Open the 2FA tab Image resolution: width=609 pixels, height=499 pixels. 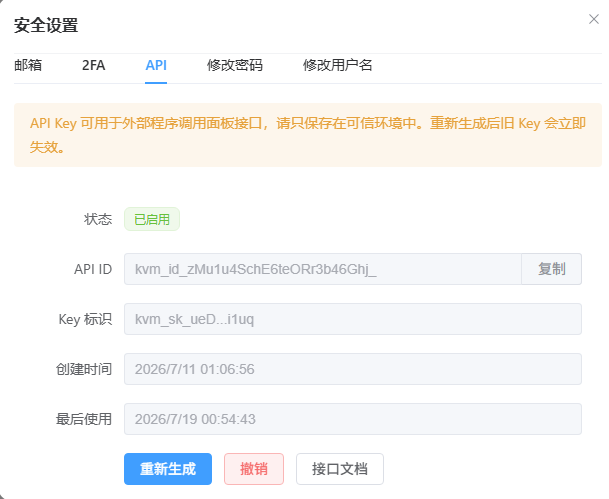(x=94, y=65)
